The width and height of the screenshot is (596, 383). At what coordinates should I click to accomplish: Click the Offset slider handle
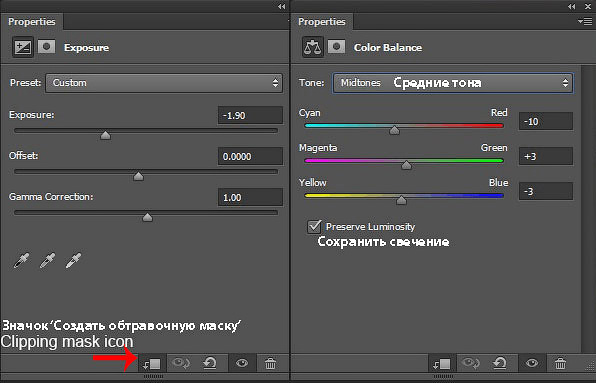pos(138,176)
